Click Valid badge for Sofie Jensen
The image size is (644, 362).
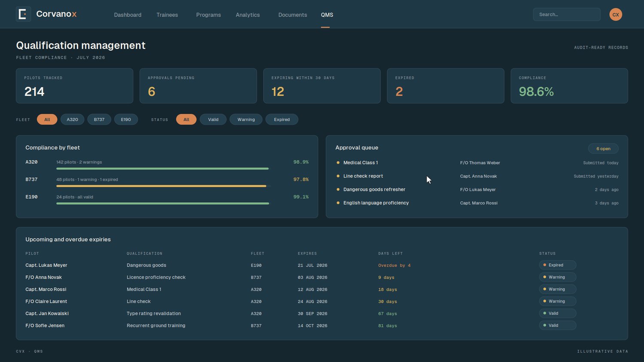point(557,325)
